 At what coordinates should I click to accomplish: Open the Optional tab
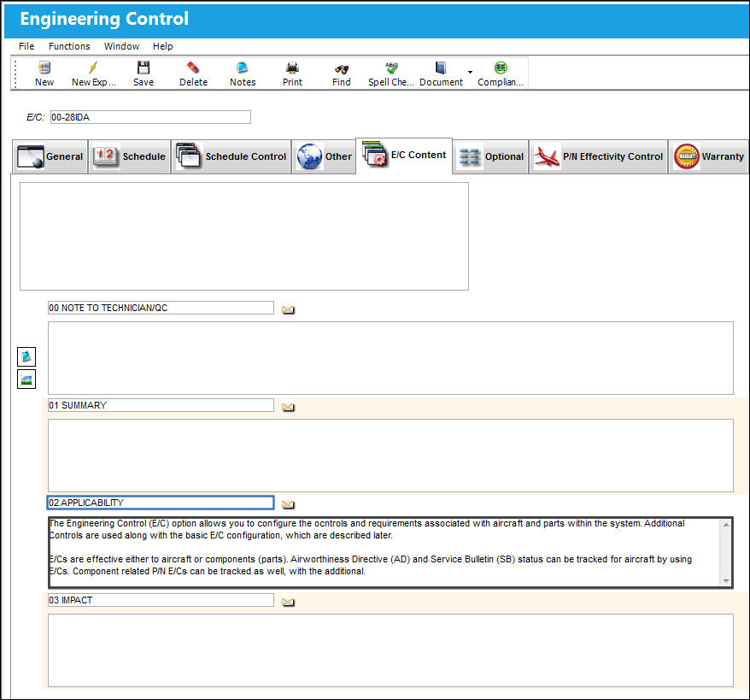[491, 156]
